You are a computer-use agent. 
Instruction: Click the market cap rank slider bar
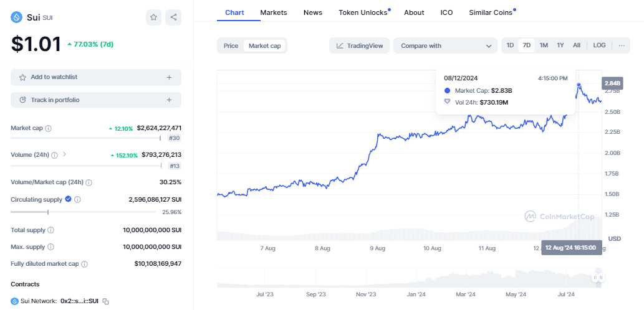coord(86,138)
